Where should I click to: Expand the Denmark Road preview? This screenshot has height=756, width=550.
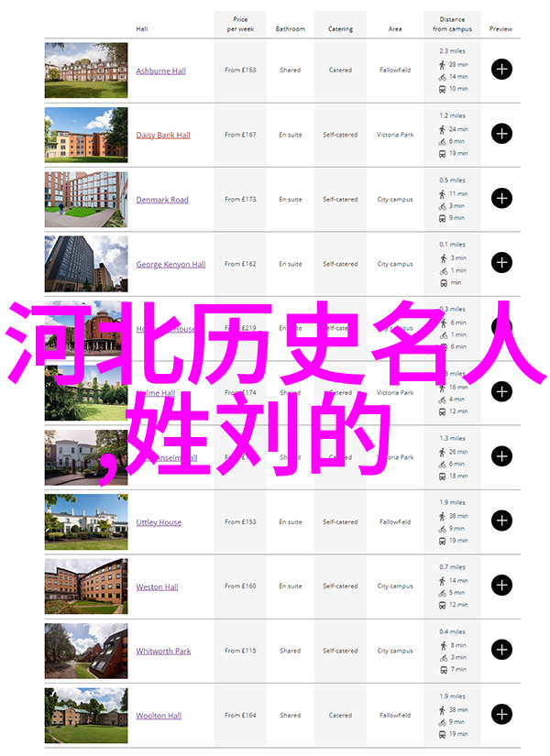(501, 199)
